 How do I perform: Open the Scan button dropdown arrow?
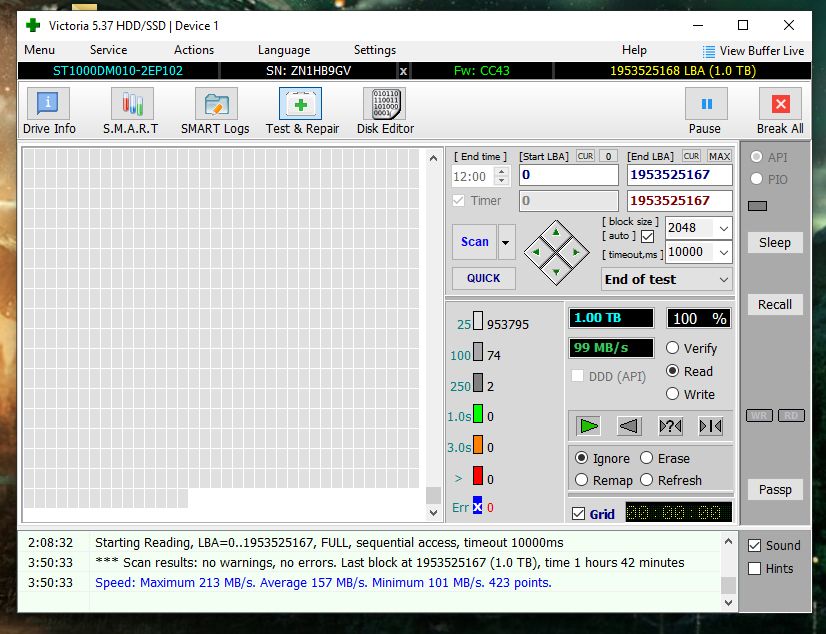coord(506,242)
